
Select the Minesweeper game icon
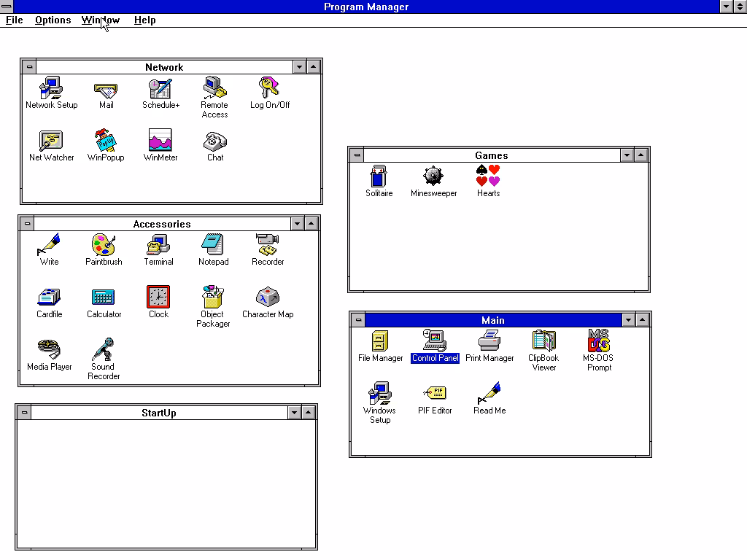point(433,176)
